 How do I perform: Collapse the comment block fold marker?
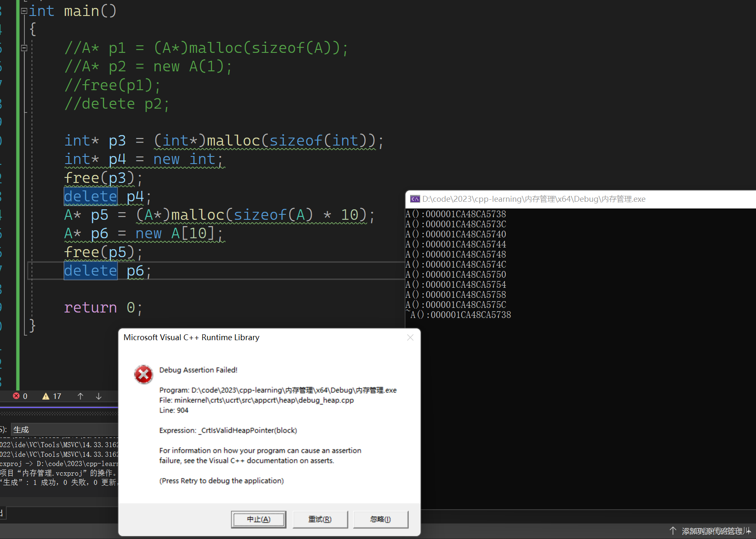click(24, 48)
